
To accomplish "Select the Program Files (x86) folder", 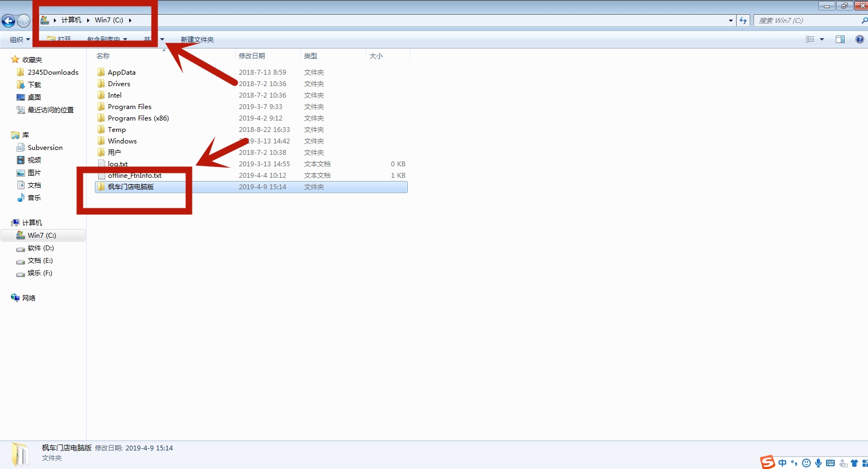I will [138, 118].
